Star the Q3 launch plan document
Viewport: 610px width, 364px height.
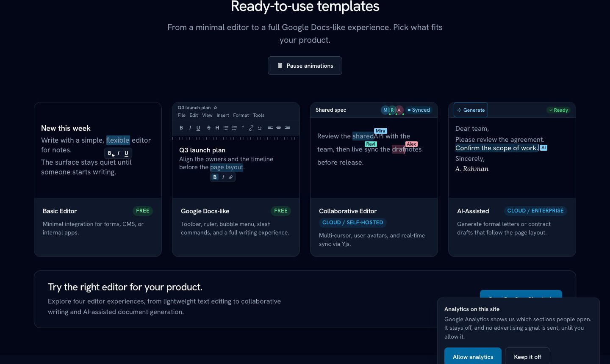pos(215,108)
